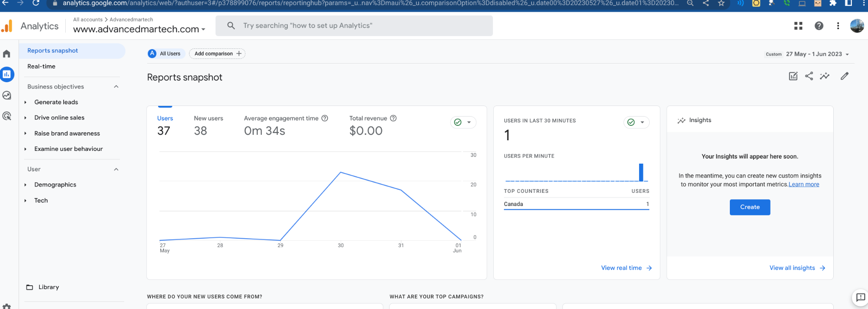
Task: Click the Share this report icon
Action: 809,76
